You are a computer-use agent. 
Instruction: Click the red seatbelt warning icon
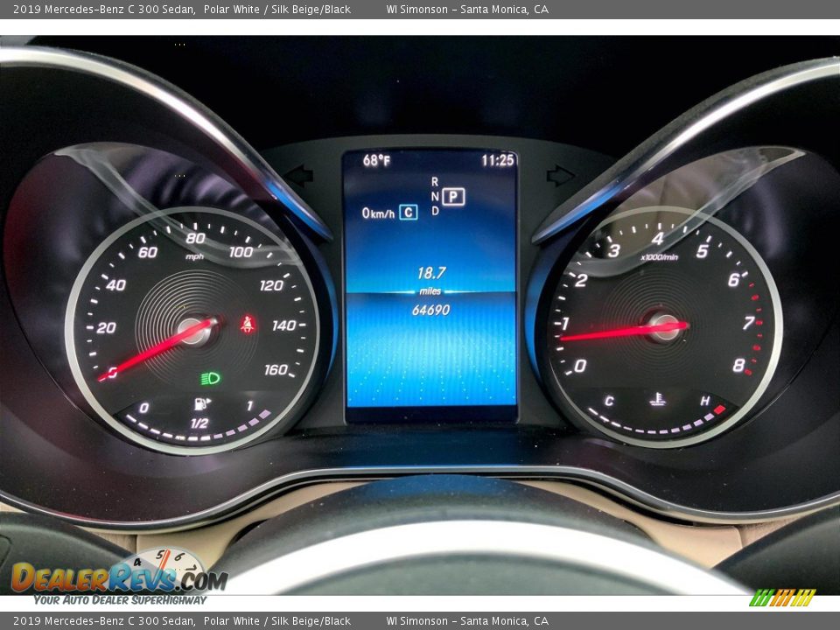tap(248, 325)
